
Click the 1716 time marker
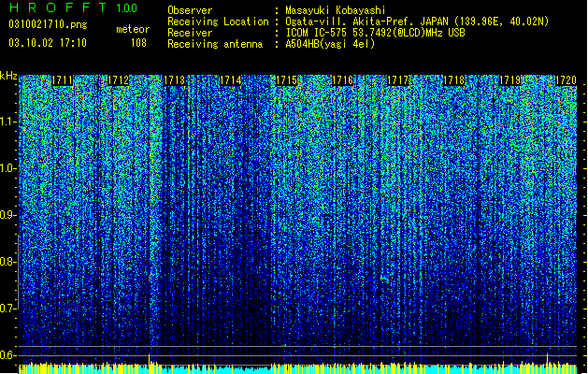click(x=342, y=80)
